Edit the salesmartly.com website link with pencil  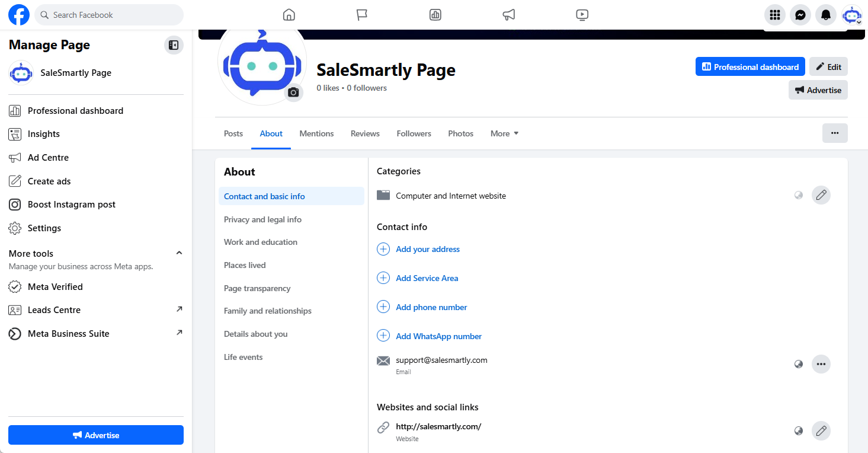tap(821, 431)
